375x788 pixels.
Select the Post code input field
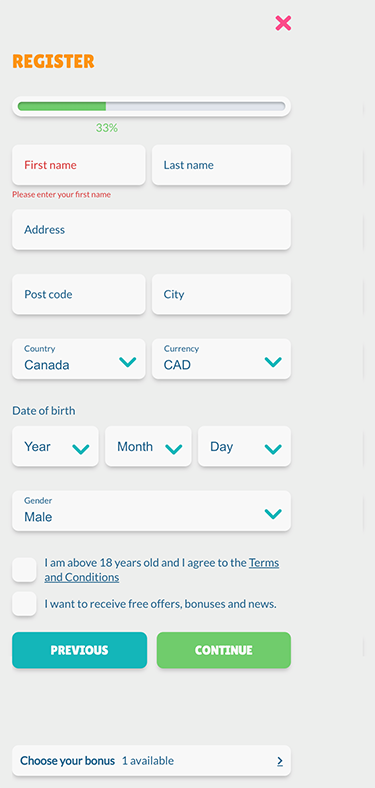[79, 294]
